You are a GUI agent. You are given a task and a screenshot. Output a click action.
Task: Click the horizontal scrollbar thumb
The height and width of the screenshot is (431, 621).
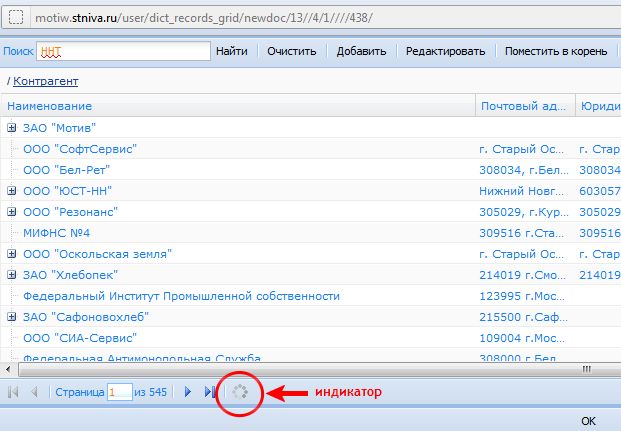(x=300, y=369)
